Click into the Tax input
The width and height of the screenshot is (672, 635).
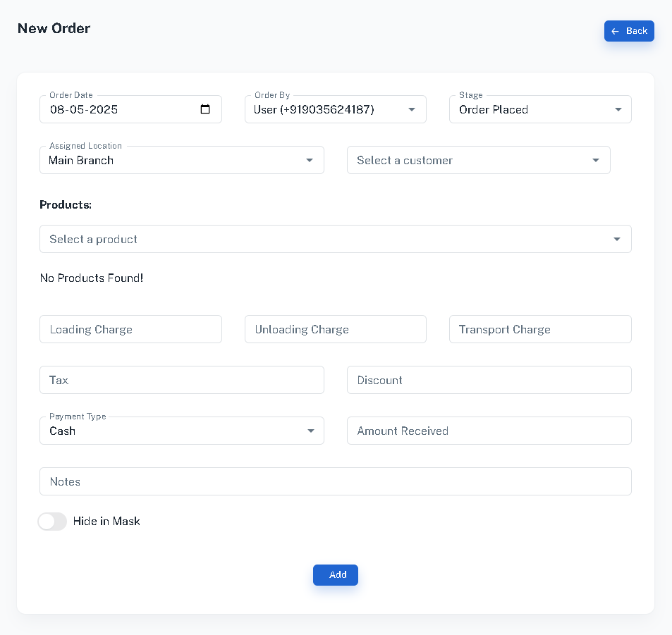tap(182, 380)
